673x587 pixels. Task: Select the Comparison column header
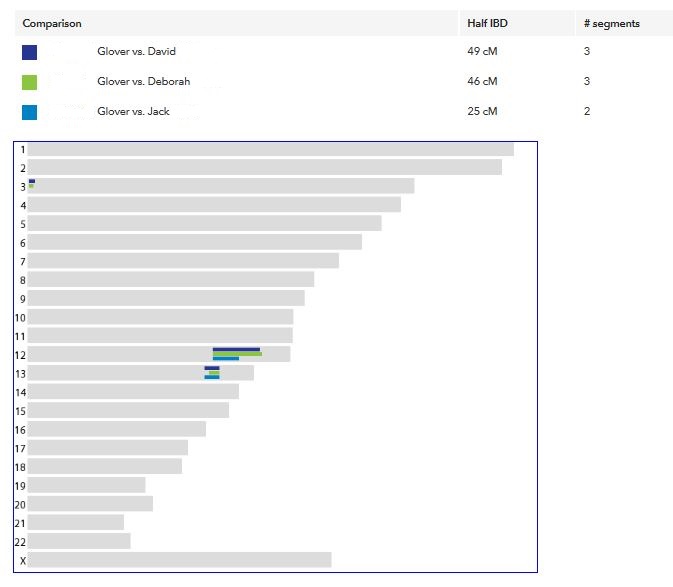pos(52,23)
